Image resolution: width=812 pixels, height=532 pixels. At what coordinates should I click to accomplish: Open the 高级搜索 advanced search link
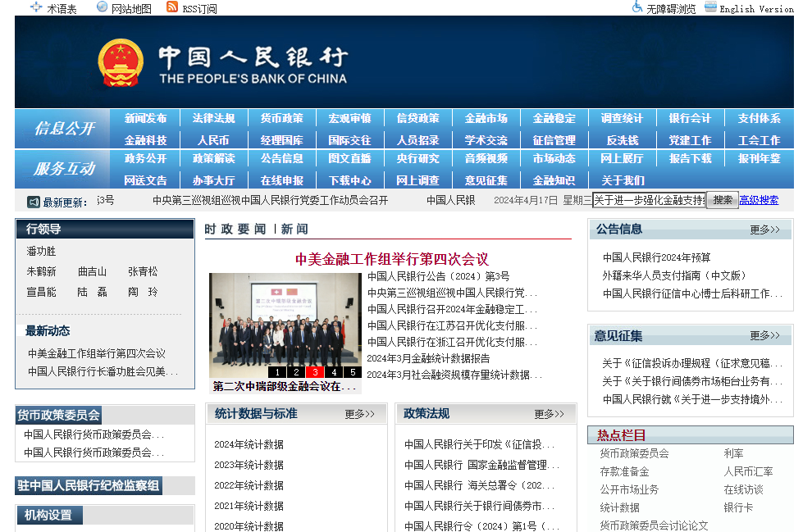[759, 200]
